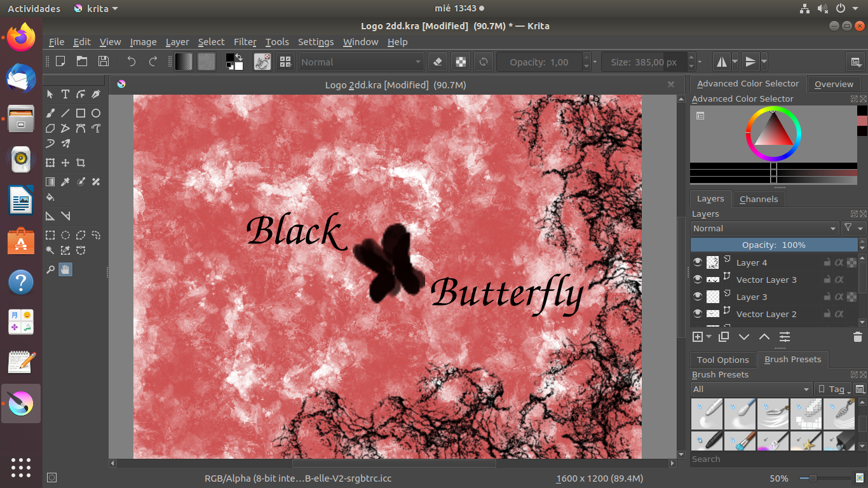Switch to the Channels tab
The width and height of the screenshot is (868, 488).
[x=759, y=199]
